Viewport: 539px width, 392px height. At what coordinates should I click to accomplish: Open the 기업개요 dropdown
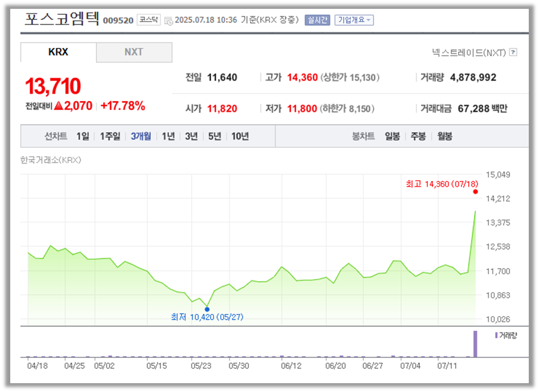click(354, 20)
